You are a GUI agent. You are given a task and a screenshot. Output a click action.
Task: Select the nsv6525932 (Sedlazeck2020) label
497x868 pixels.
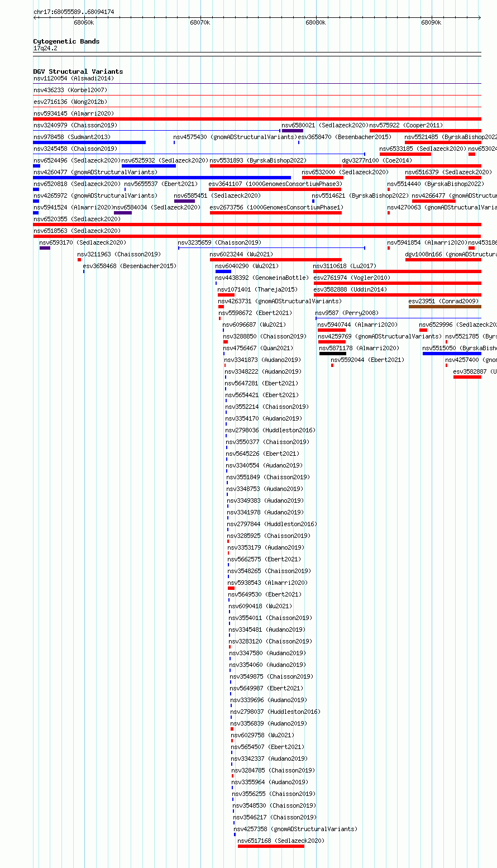pos(165,160)
